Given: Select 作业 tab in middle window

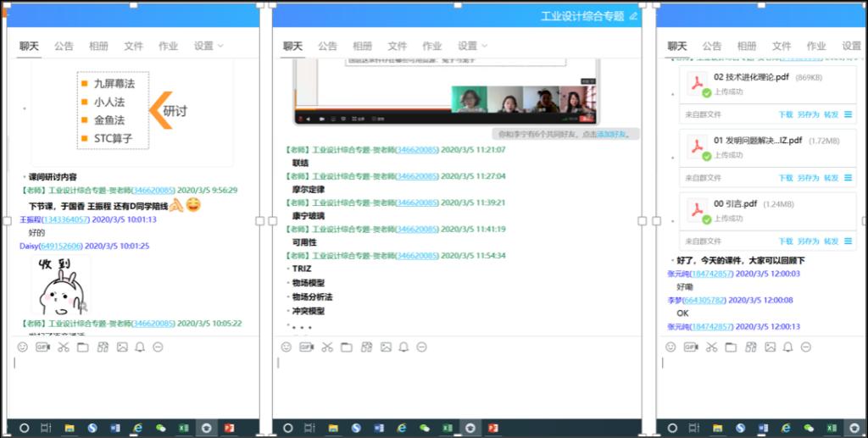Looking at the screenshot, I should coord(432,46).
